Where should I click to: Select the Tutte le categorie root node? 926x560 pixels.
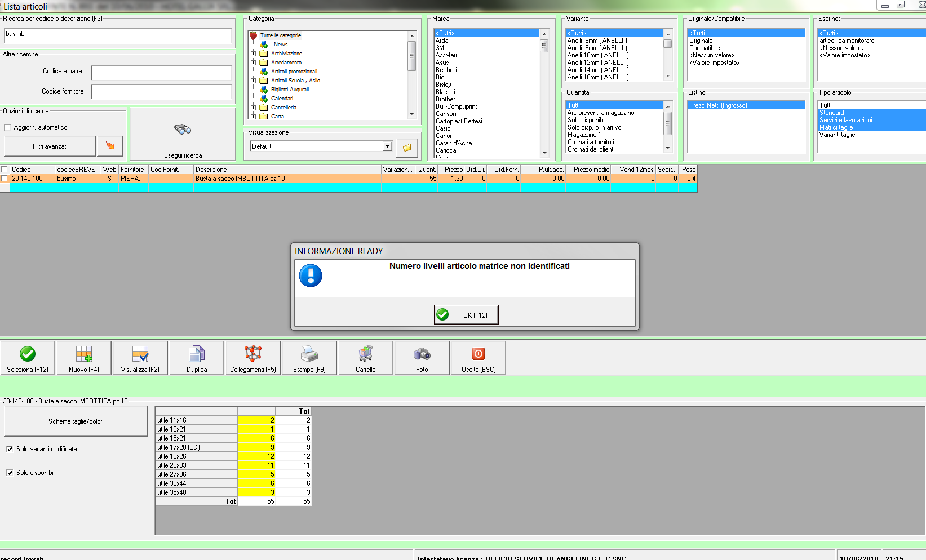click(x=280, y=35)
